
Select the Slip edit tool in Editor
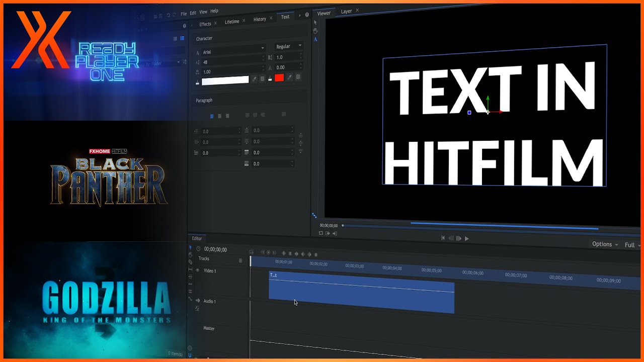point(190,269)
